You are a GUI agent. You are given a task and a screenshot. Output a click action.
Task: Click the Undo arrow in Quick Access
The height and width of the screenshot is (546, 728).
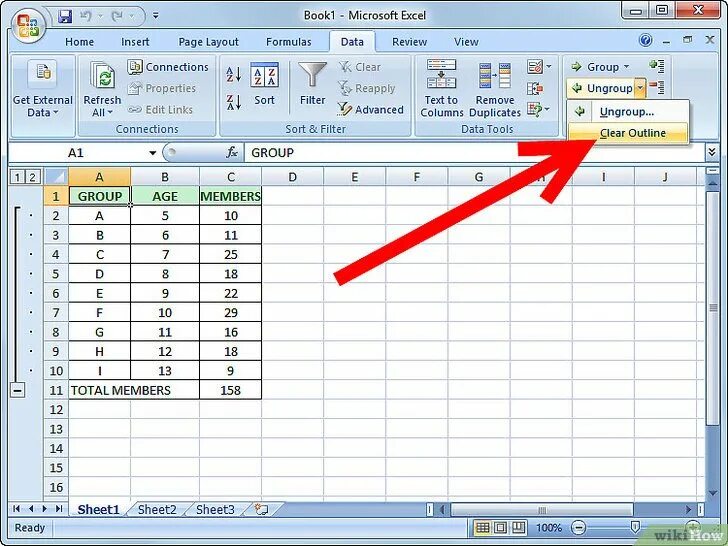point(86,16)
